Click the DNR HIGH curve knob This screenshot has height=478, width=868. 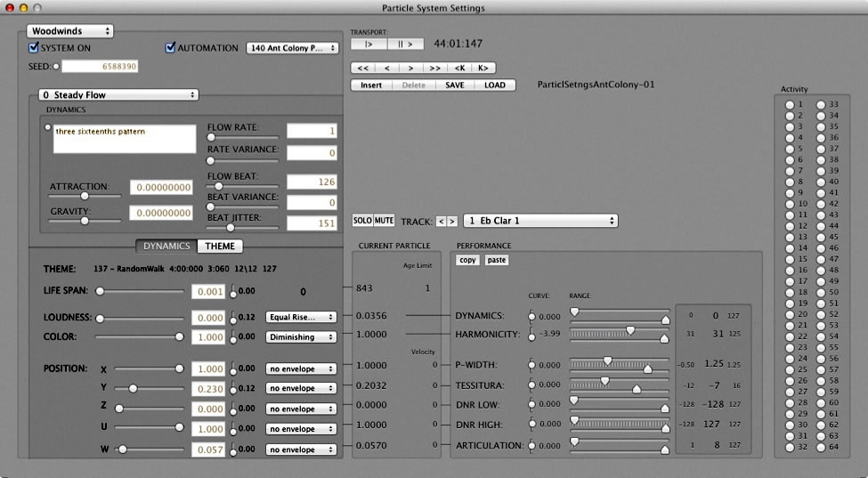(531, 425)
